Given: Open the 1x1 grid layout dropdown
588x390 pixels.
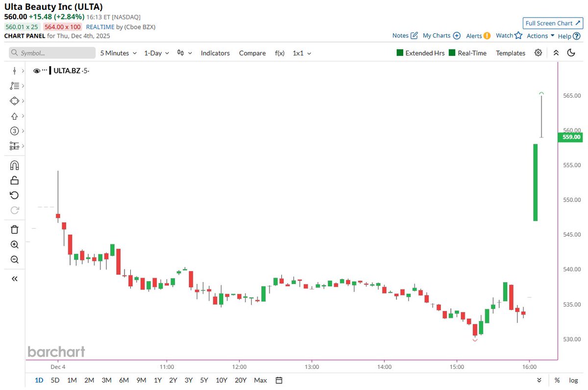Looking at the screenshot, I should point(302,53).
